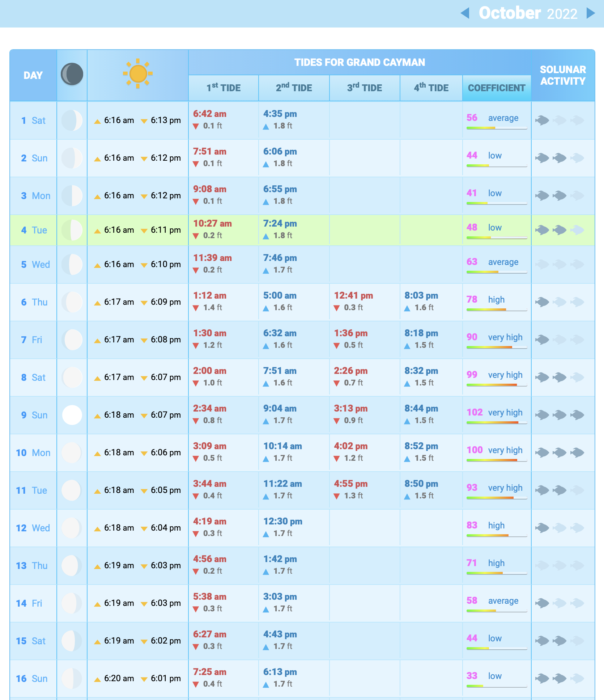Click the moon phase header icon
The width and height of the screenshot is (604, 700).
(72, 74)
